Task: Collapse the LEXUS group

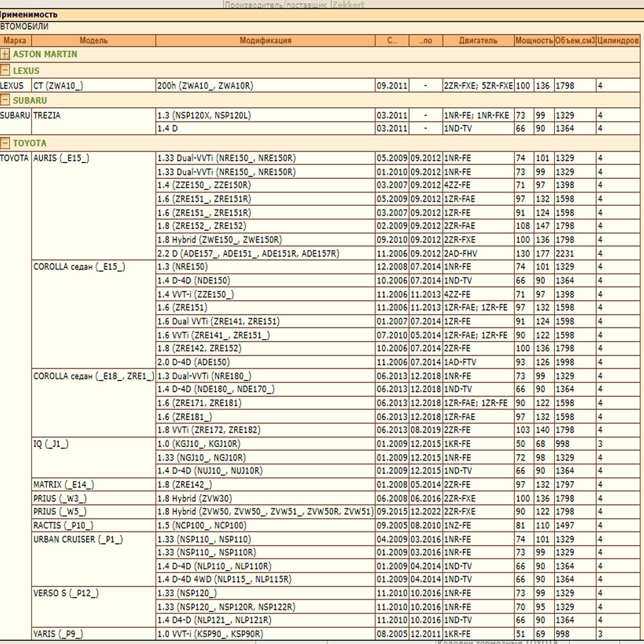Action: pyautogui.click(x=5, y=70)
